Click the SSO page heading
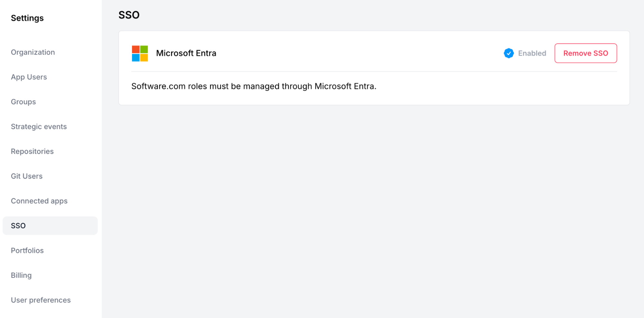644x318 pixels. (129, 15)
